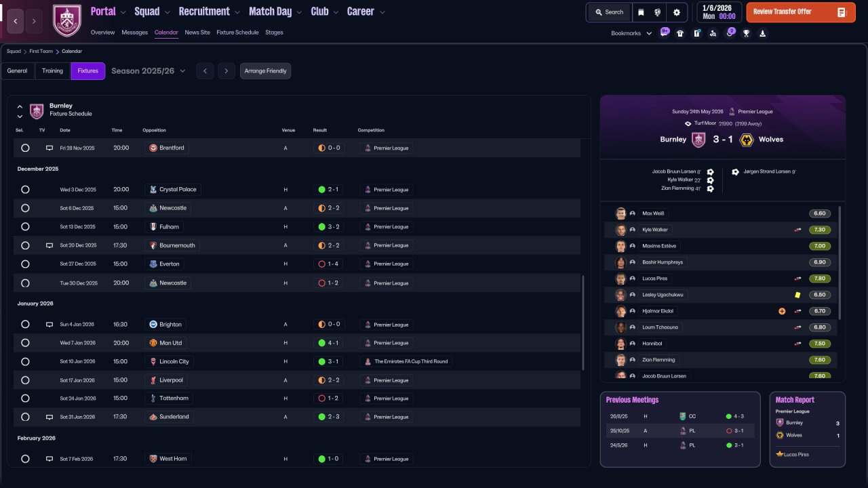
Task: Click the Squad breadcrumb link
Action: point(14,52)
